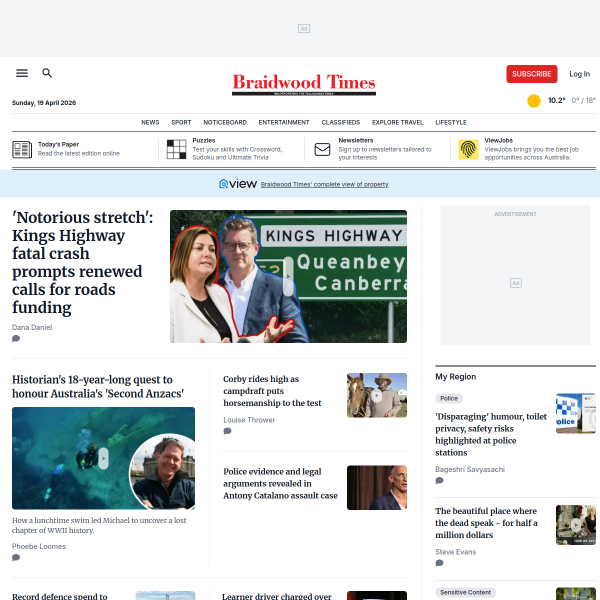The height and width of the screenshot is (600, 600).
Task: Open Corby rides high campdraft headline
Action: (272, 391)
